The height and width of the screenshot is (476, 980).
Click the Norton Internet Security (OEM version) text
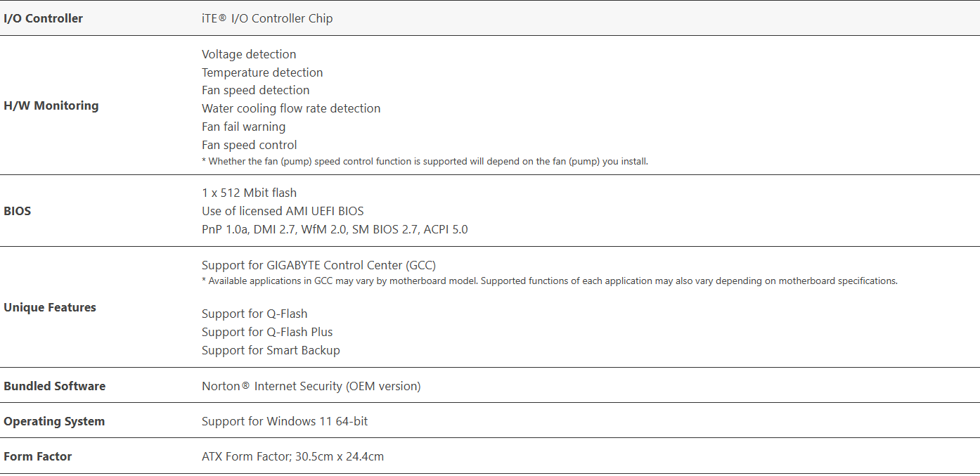click(311, 386)
